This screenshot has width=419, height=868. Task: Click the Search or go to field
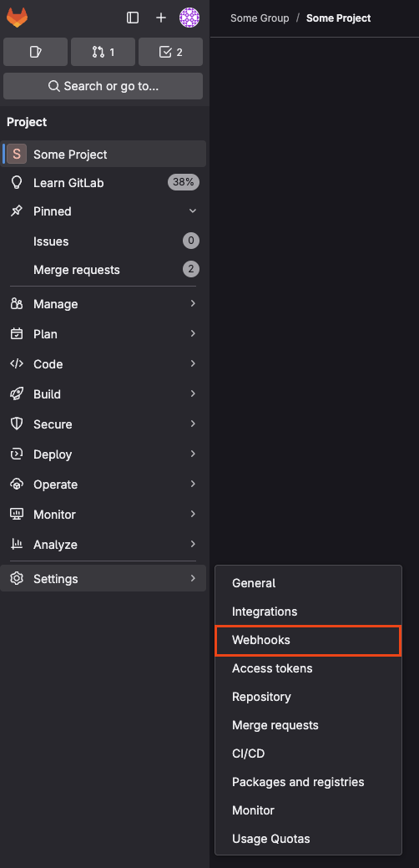[103, 86]
